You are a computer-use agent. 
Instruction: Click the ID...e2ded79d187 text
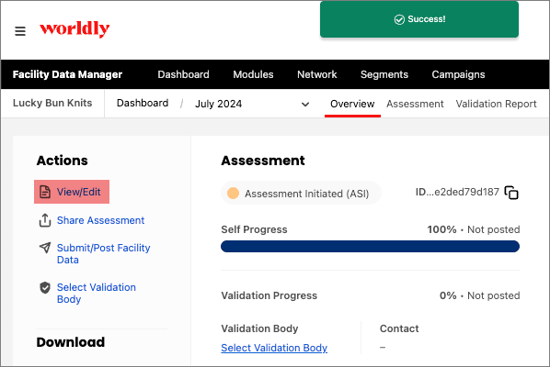pos(457,192)
